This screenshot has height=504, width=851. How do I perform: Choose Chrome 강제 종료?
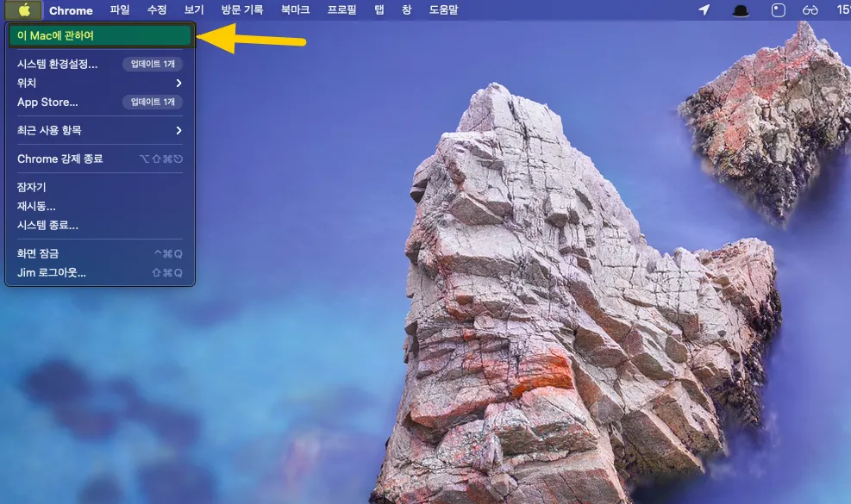[x=100, y=159]
